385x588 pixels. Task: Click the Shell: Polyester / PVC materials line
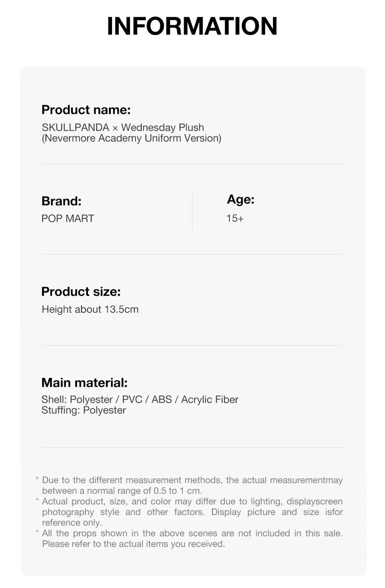pos(140,399)
